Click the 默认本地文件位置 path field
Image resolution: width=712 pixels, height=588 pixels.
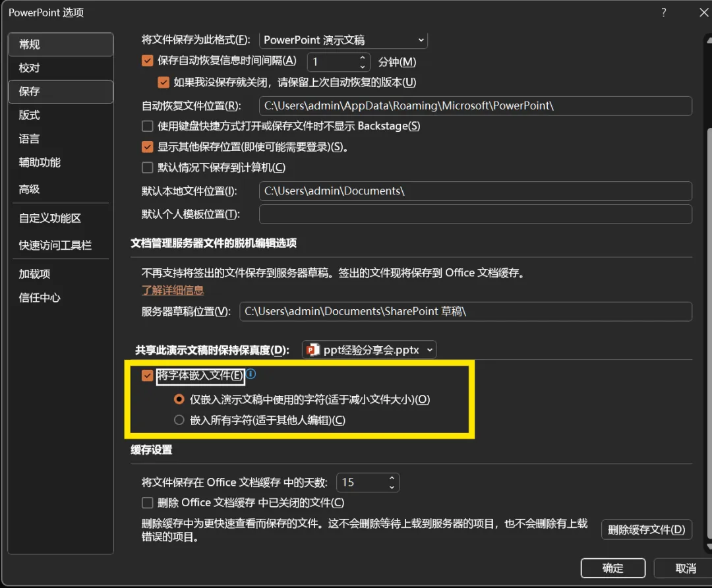click(x=475, y=191)
